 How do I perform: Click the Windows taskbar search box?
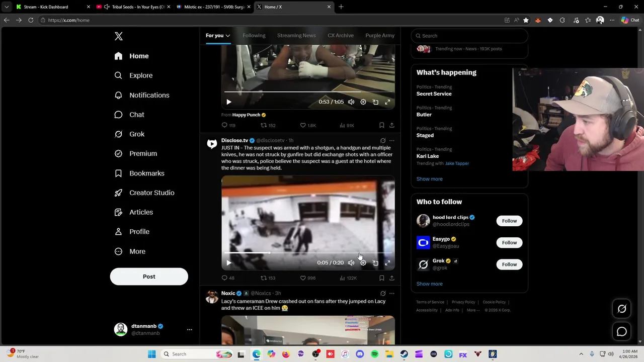coord(196,354)
